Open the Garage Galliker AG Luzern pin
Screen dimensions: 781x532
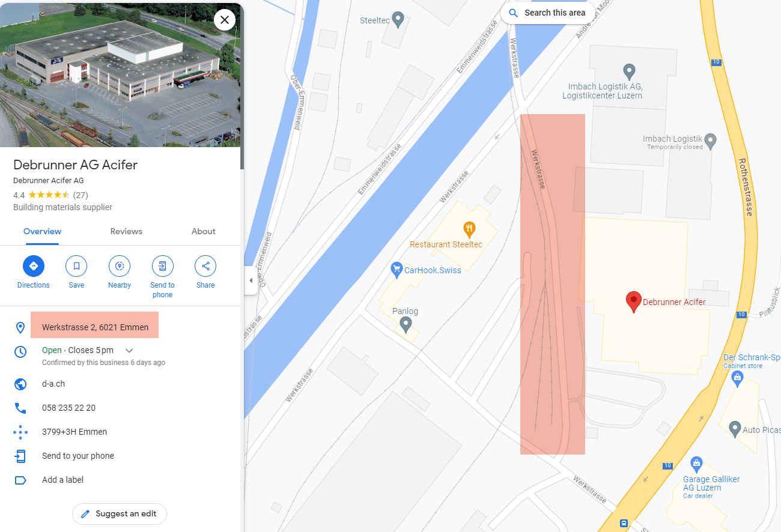click(x=696, y=463)
